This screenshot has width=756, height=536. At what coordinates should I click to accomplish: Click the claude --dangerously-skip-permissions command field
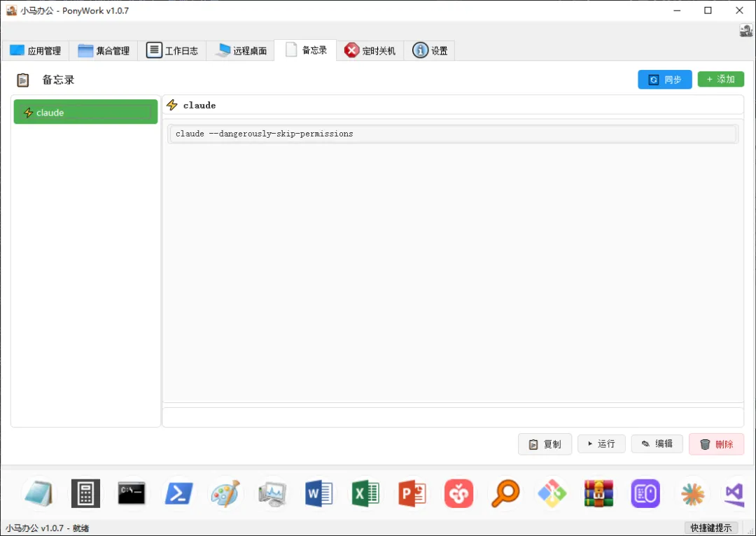tap(453, 134)
